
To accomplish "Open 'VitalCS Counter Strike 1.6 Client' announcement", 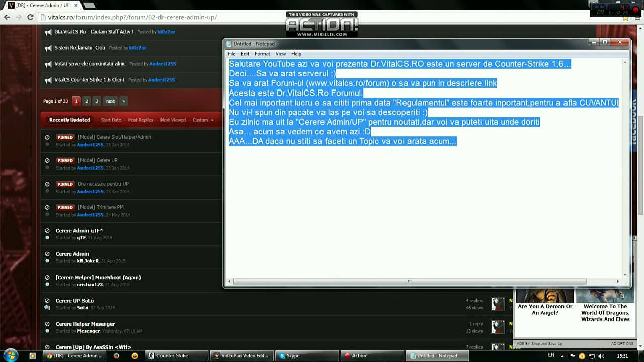I will click(90, 80).
